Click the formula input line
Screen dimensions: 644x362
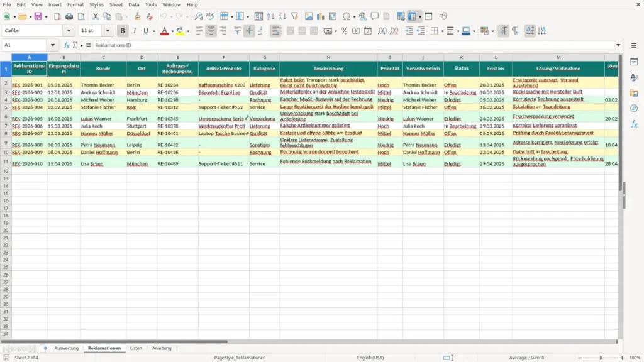[353, 45]
